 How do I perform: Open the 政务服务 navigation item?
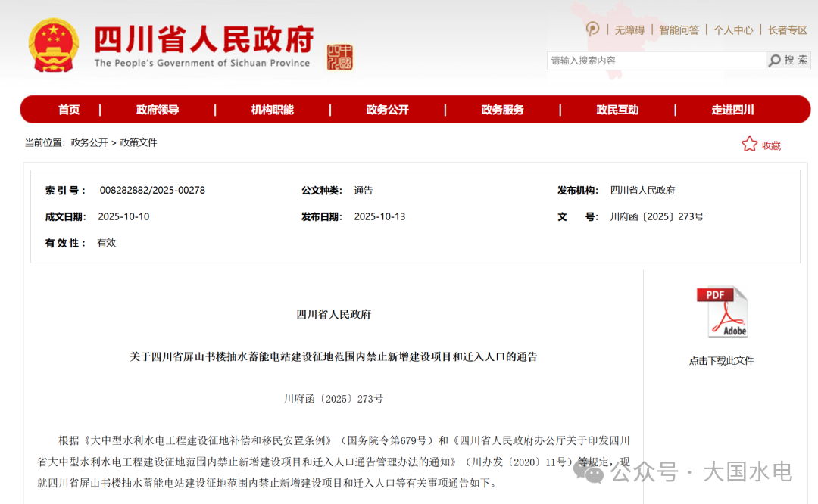(x=503, y=110)
